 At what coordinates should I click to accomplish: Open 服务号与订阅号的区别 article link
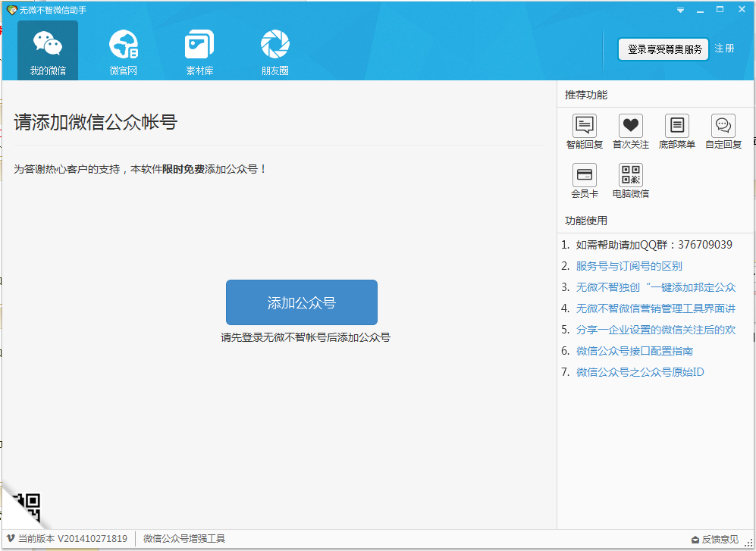(x=629, y=266)
